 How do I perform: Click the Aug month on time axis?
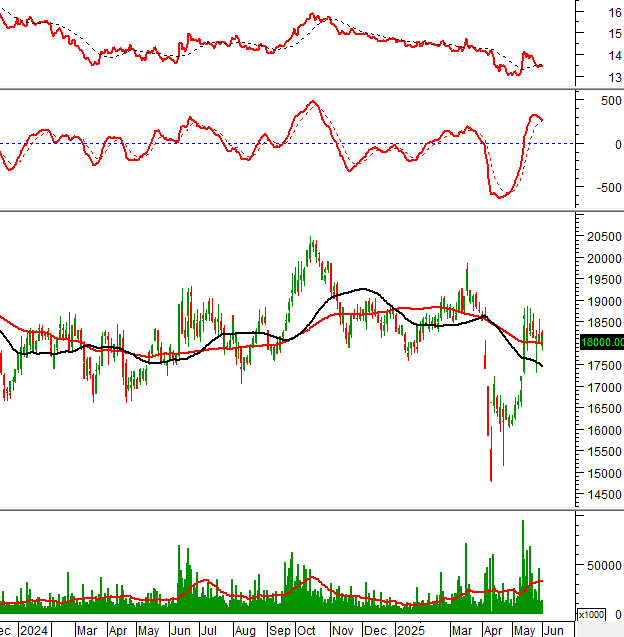(x=245, y=630)
